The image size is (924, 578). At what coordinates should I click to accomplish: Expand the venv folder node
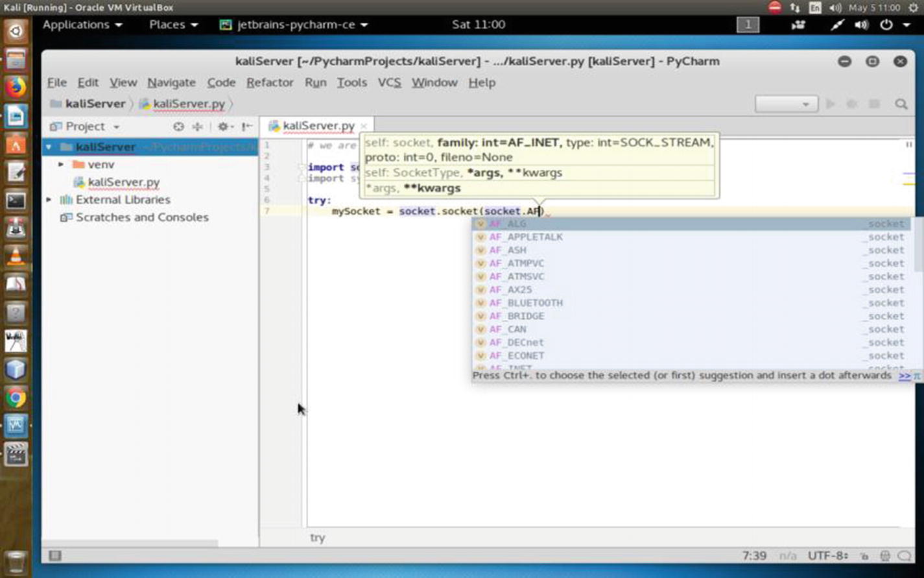click(x=61, y=165)
